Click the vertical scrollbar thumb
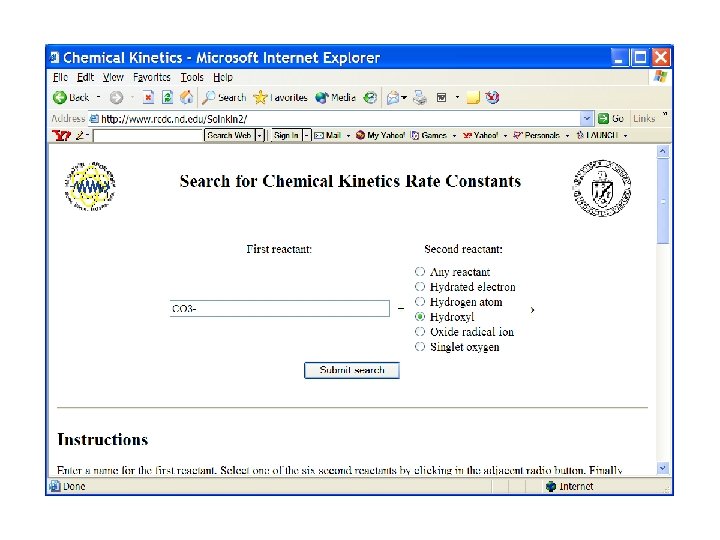Image resolution: width=720 pixels, height=540 pixels. click(663, 201)
